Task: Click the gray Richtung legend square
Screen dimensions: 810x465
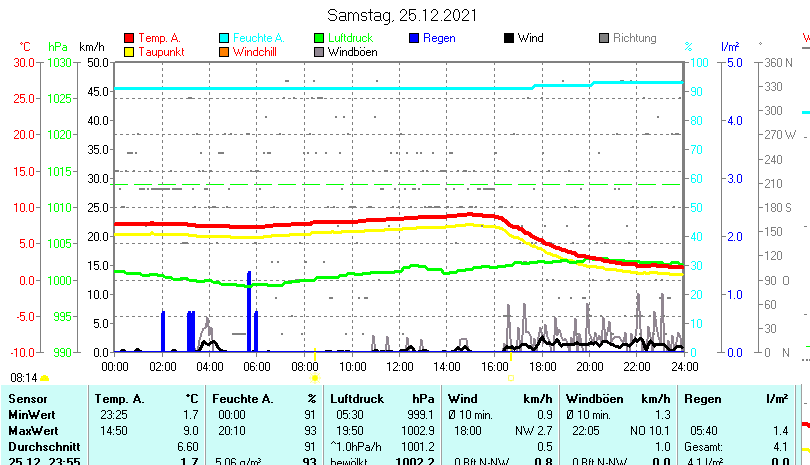Action: (x=604, y=39)
